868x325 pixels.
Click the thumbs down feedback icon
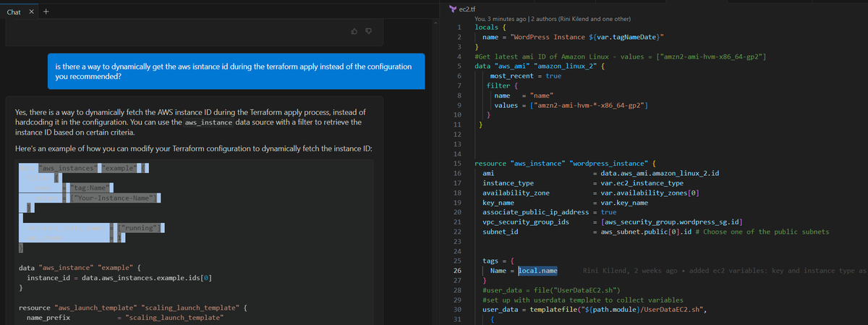(368, 31)
